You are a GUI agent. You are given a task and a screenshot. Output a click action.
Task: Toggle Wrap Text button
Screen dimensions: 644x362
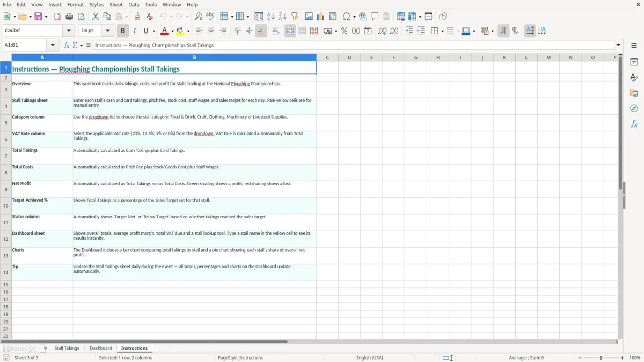[x=276, y=31]
